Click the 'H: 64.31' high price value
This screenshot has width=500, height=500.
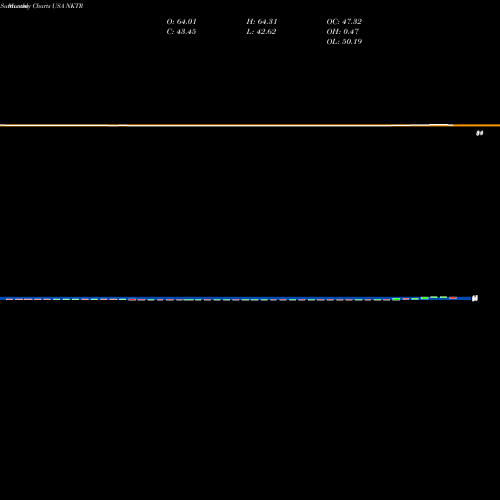point(262,22)
